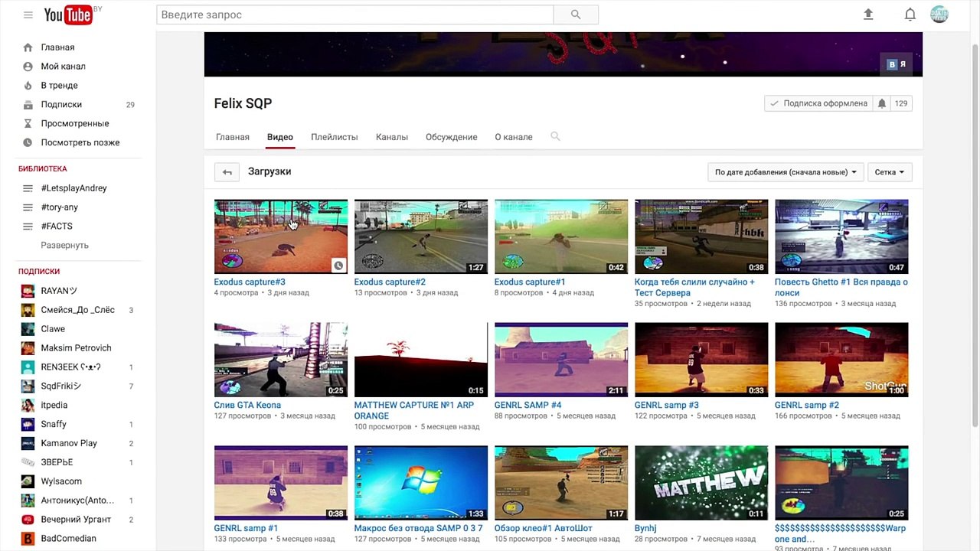
Task: Open the #LetsplayAndrey playlist icon
Action: [28, 188]
